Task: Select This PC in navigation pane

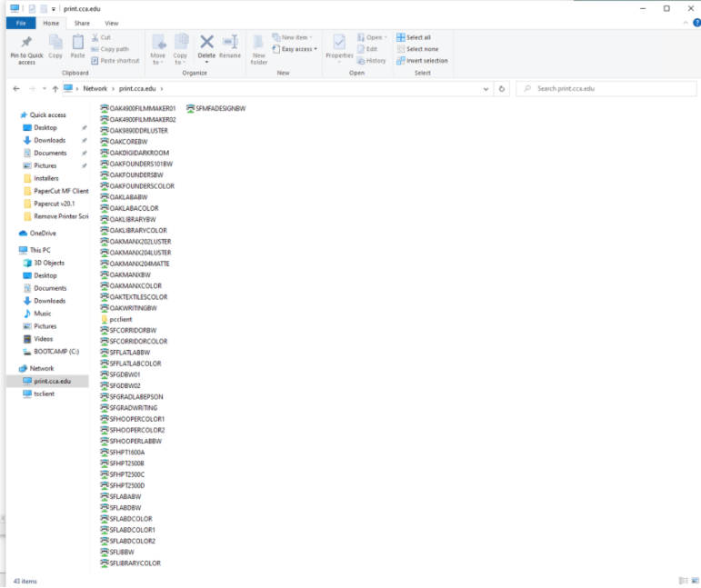Action: 40,250
